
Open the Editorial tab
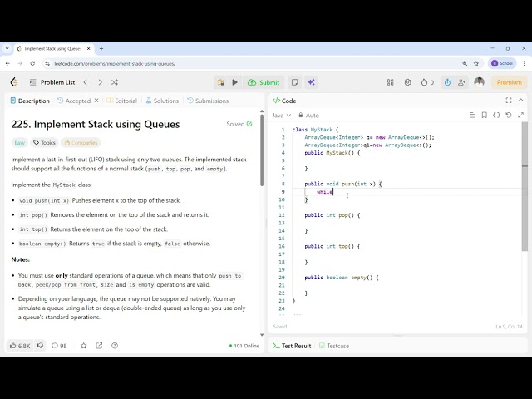pyautogui.click(x=122, y=101)
